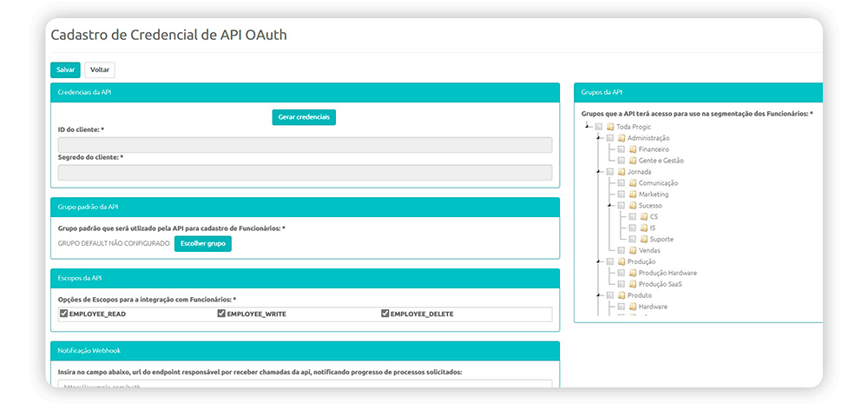Viewport: 868px width, 410px height.
Task: Click the folder icon next to Financeiro
Action: click(632, 149)
